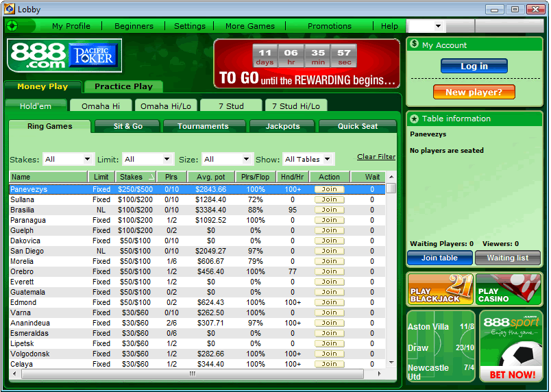
Task: Click the Join table button
Action: pos(439,258)
